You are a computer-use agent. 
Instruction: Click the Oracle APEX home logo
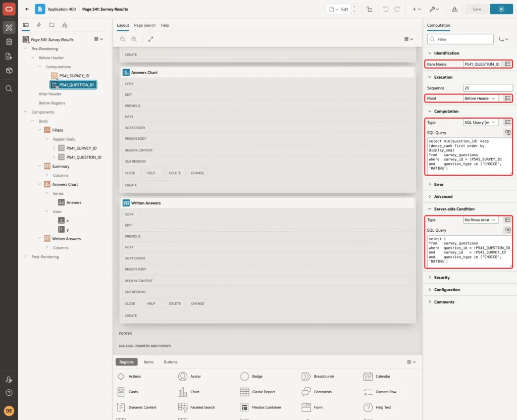point(9,9)
